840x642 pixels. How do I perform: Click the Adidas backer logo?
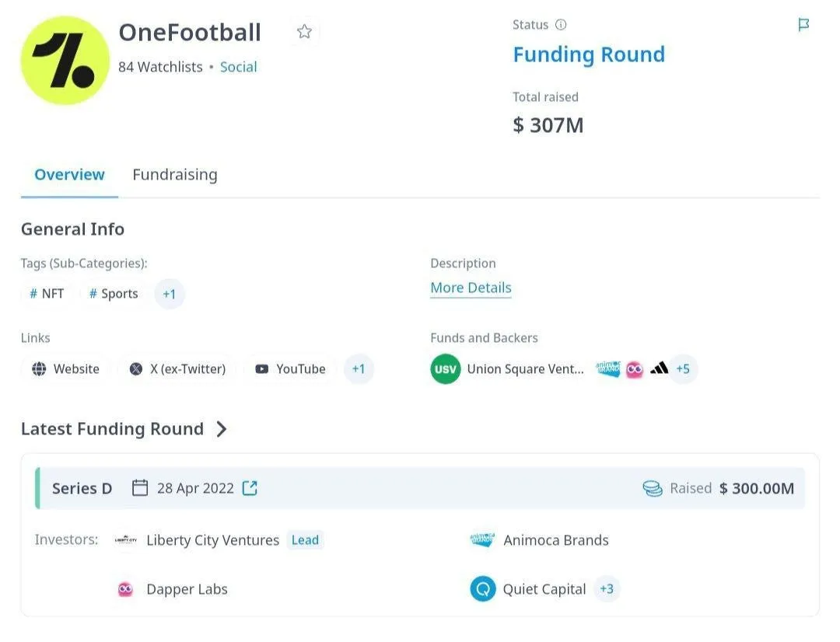click(x=659, y=368)
